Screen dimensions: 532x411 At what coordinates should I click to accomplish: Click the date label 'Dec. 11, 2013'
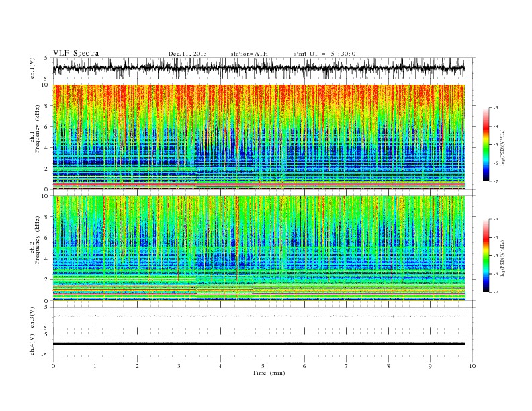click(187, 54)
